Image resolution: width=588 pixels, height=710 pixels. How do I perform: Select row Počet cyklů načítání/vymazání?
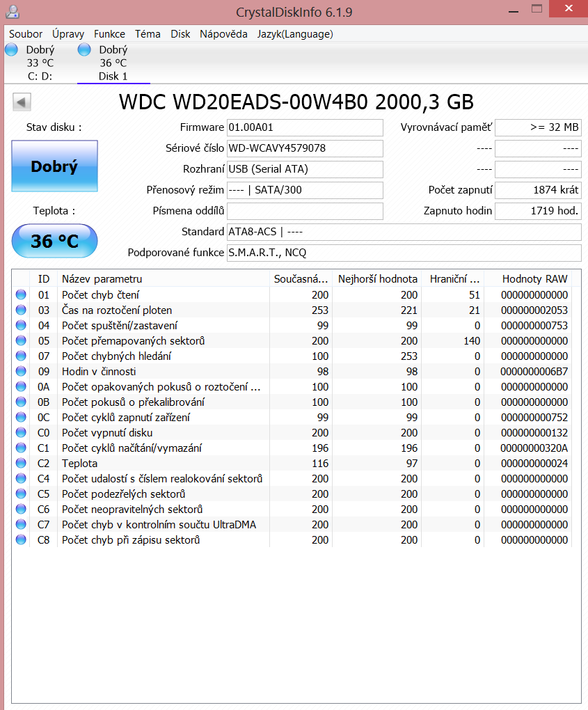pyautogui.click(x=292, y=448)
